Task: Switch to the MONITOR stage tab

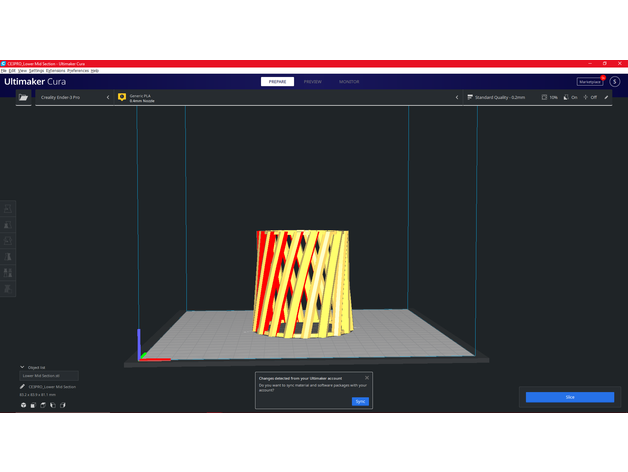Action: tap(349, 82)
